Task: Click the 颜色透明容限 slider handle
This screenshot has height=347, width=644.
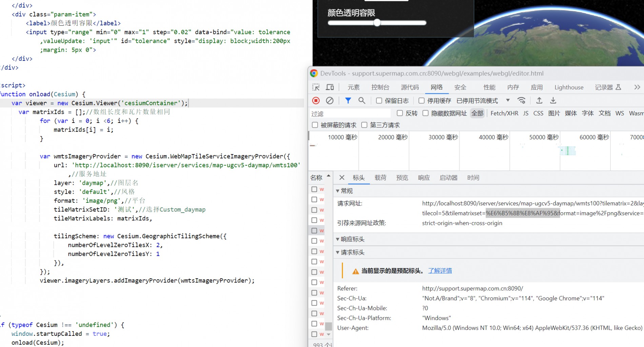Action: (377, 23)
